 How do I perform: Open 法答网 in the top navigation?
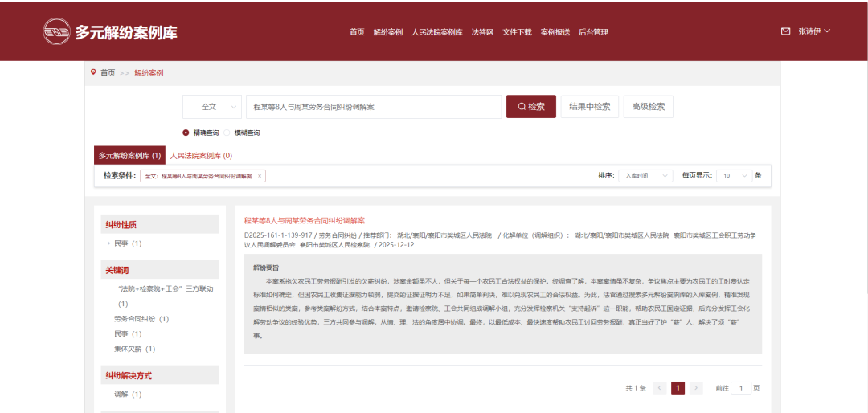tap(482, 32)
